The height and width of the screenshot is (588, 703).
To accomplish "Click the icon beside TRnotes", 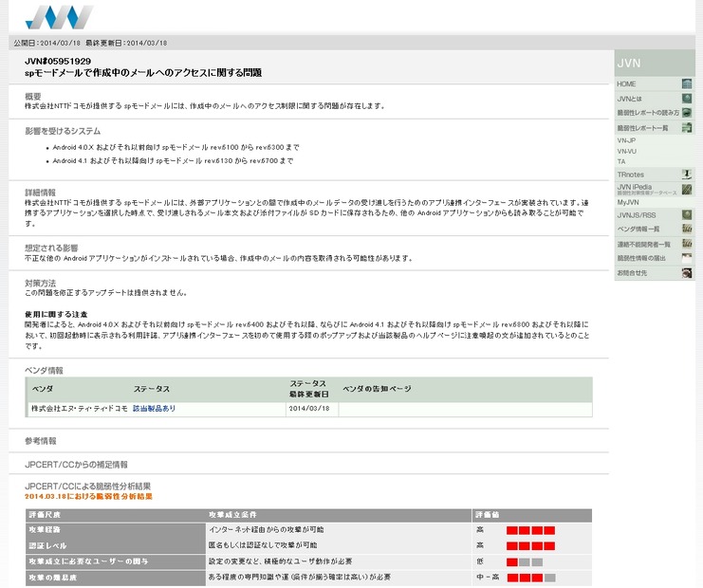I will 687,175.
